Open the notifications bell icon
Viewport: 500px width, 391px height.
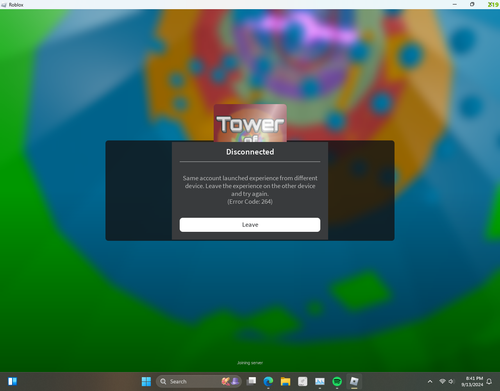point(489,381)
